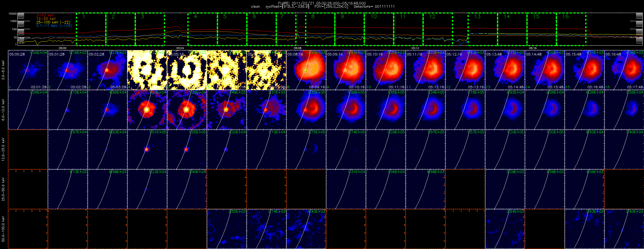Click the '6.0-12.0 keV' row label
This screenshot has height=249, width=644.
(x=3, y=110)
